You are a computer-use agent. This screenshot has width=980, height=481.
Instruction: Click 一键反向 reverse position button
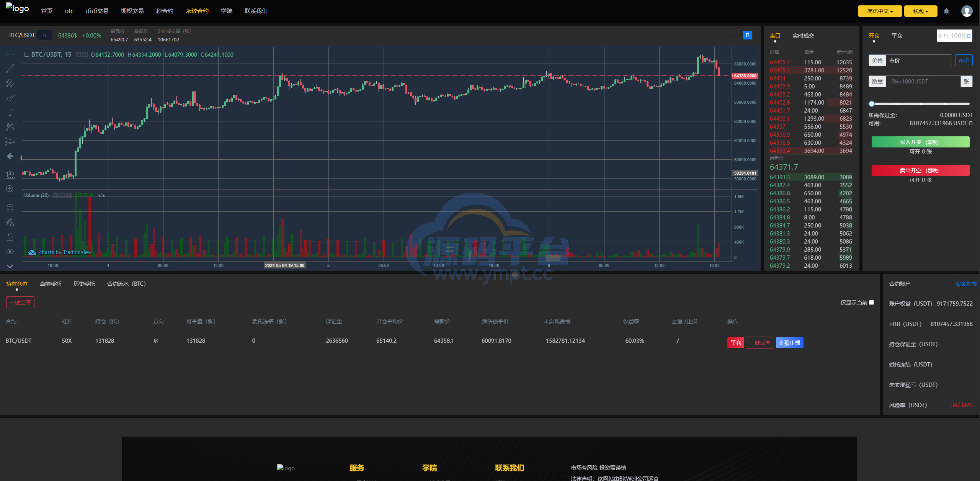tap(760, 343)
